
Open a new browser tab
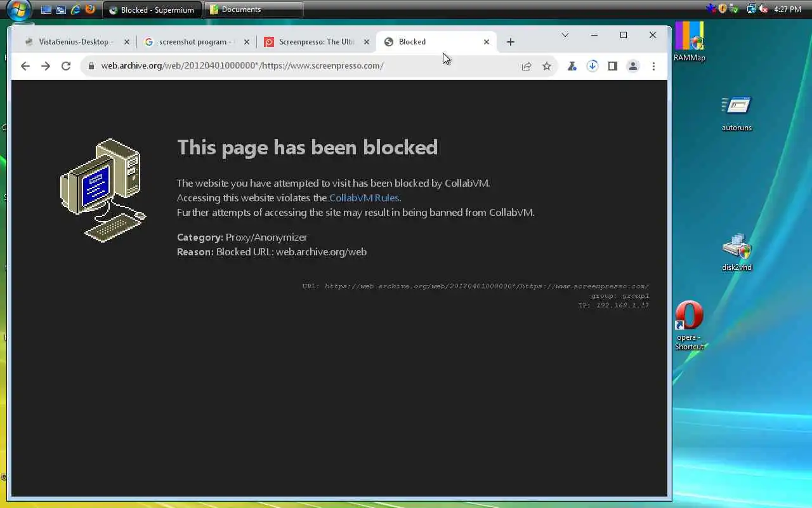511,42
